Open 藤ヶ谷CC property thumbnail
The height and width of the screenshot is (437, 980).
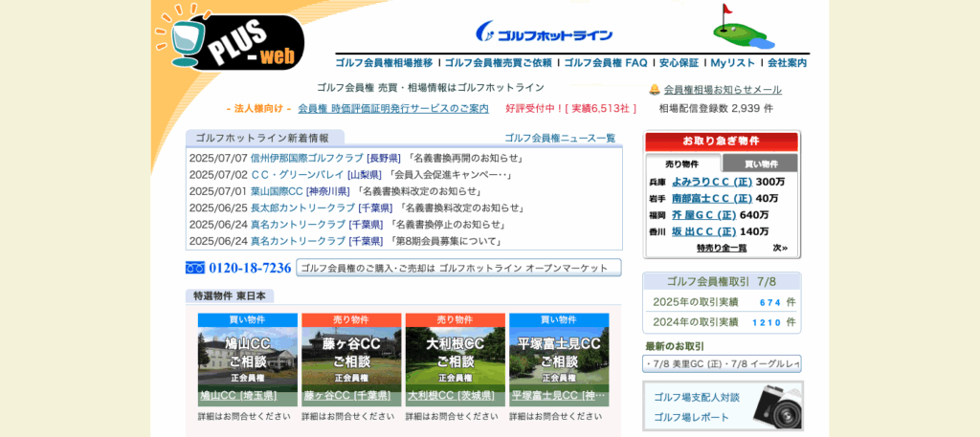pos(350,360)
